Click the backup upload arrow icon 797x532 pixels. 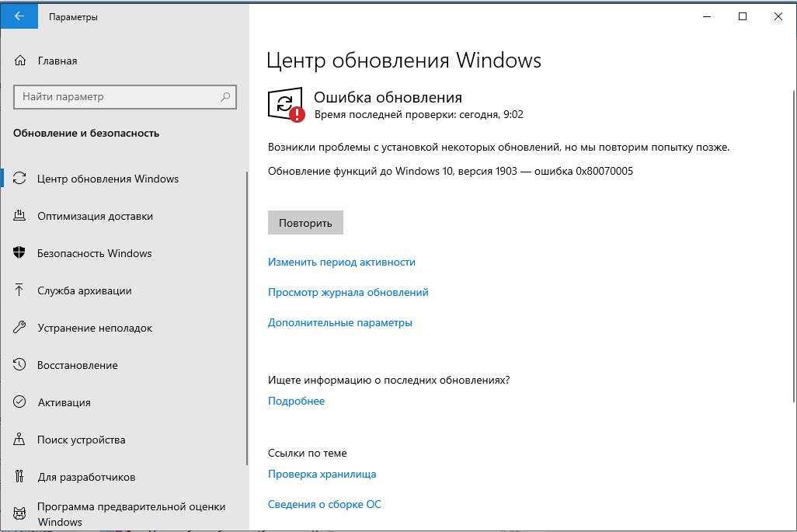[x=19, y=290]
